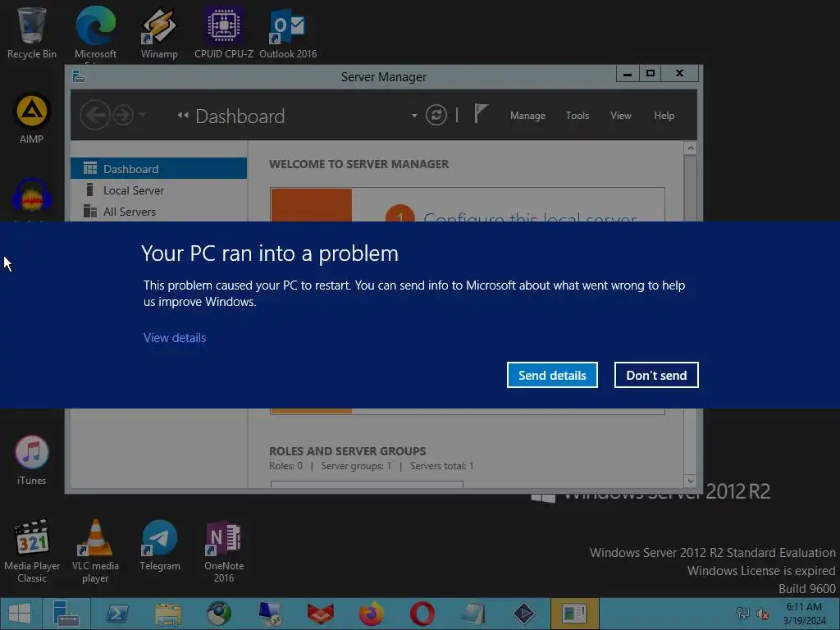Choose Don't send
Screen dimensions: 840x630
click(x=656, y=375)
